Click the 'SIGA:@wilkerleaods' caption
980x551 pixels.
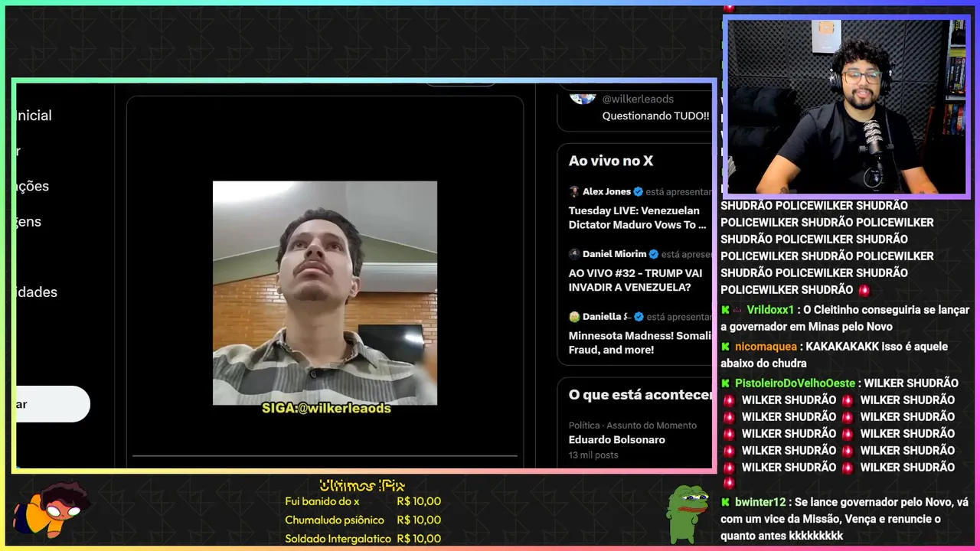(326, 409)
